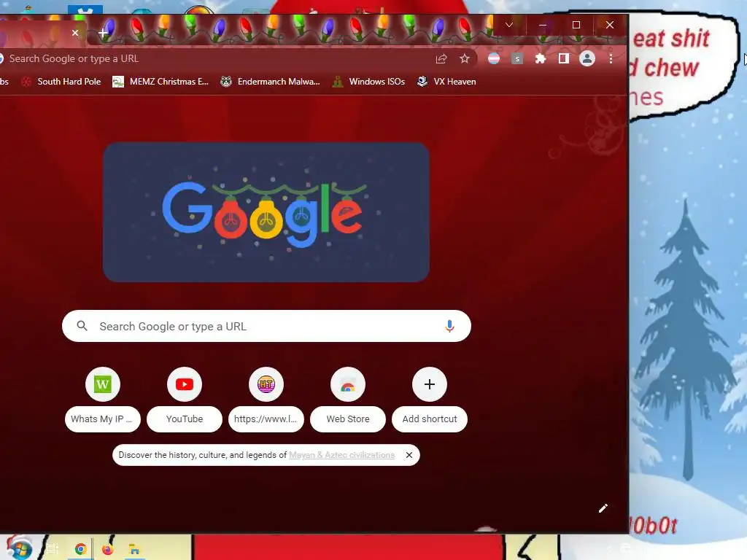Click Add shortcut plus button
This screenshot has width=747, height=560.
point(429,384)
